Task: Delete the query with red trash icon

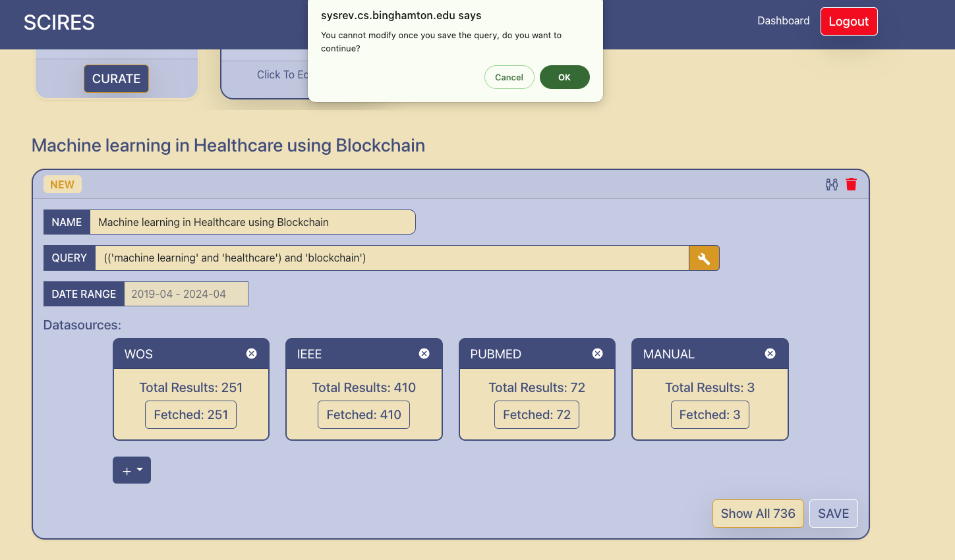Action: pos(852,184)
